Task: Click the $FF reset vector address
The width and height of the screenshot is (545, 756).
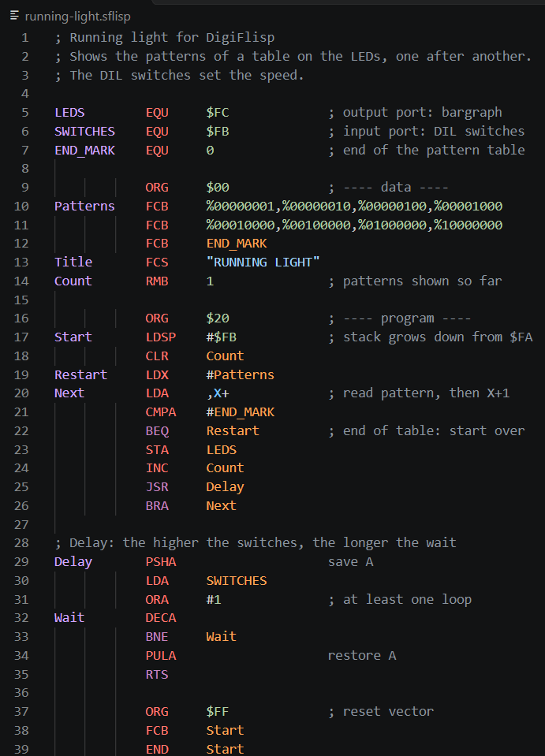Action: click(218, 711)
